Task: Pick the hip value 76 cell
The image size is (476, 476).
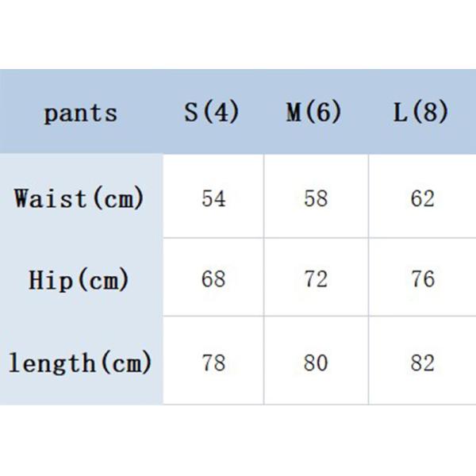Action: pyautogui.click(x=423, y=279)
